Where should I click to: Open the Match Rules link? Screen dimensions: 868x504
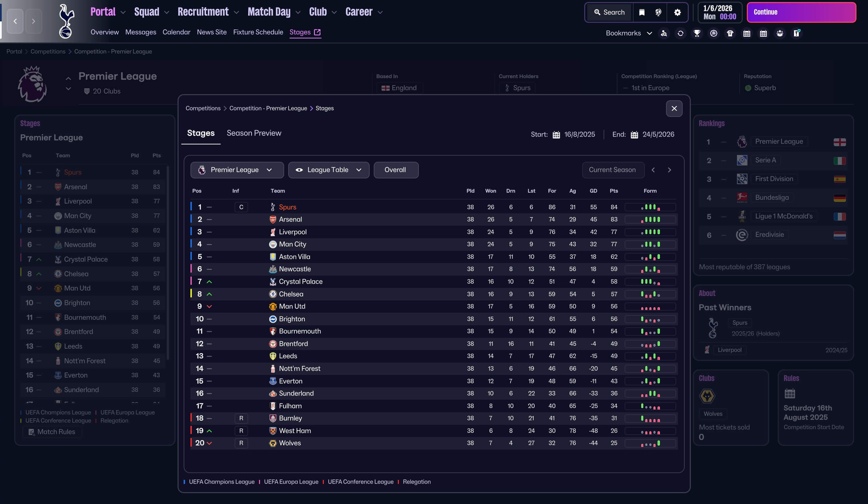52,432
